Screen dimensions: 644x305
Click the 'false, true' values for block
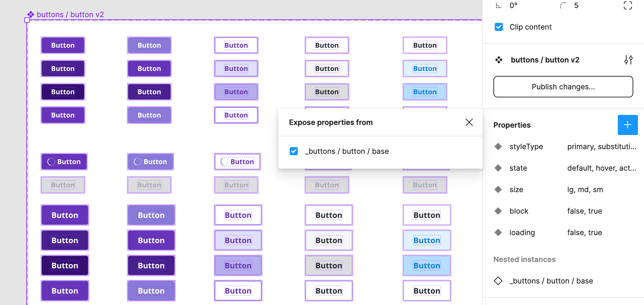pyautogui.click(x=585, y=211)
